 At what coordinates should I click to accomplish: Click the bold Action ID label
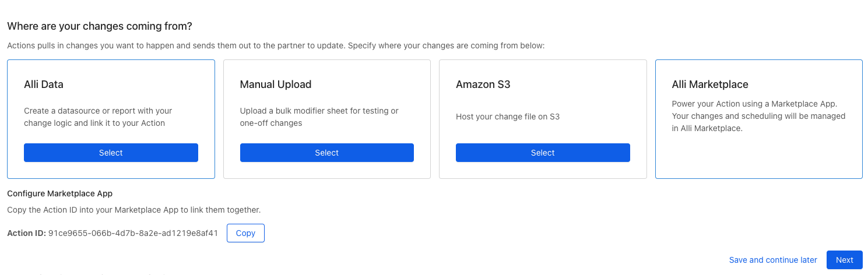coord(26,233)
